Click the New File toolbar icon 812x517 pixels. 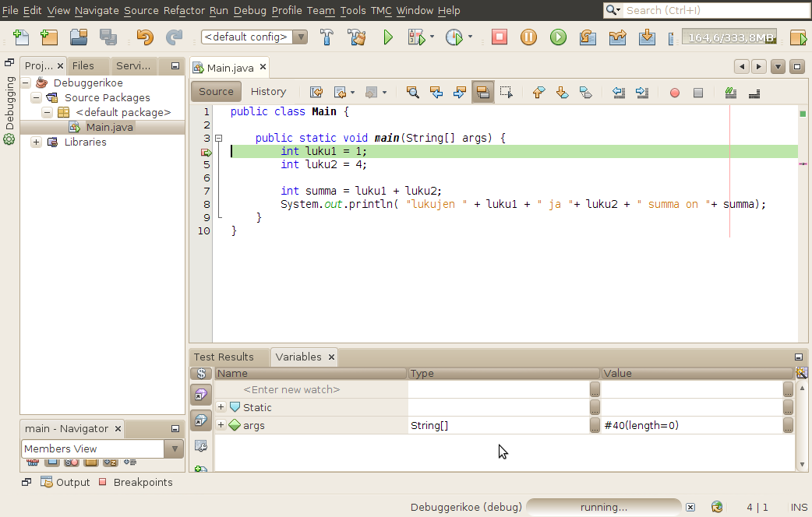coord(21,37)
